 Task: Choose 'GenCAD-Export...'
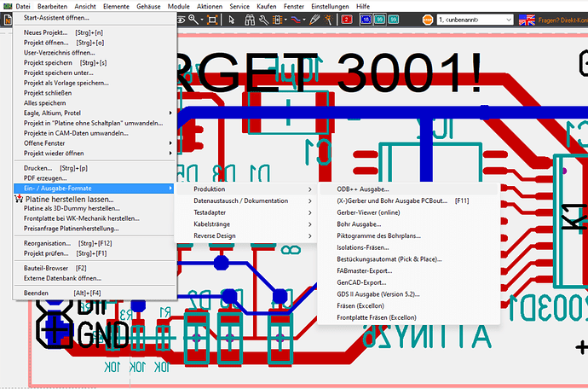(409, 282)
